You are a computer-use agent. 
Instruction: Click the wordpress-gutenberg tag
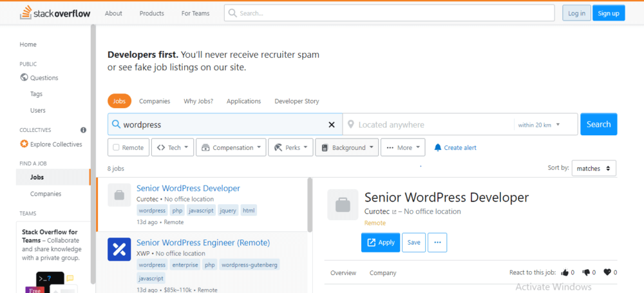[x=250, y=265]
